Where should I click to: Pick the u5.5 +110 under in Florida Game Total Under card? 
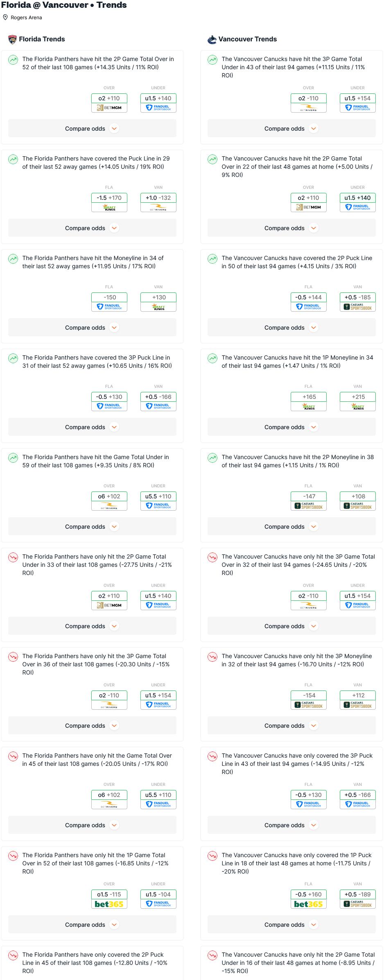[158, 496]
